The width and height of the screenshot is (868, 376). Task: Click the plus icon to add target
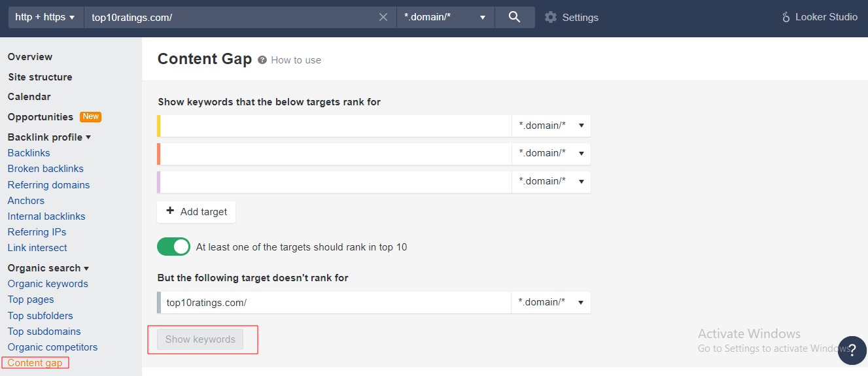click(x=170, y=211)
